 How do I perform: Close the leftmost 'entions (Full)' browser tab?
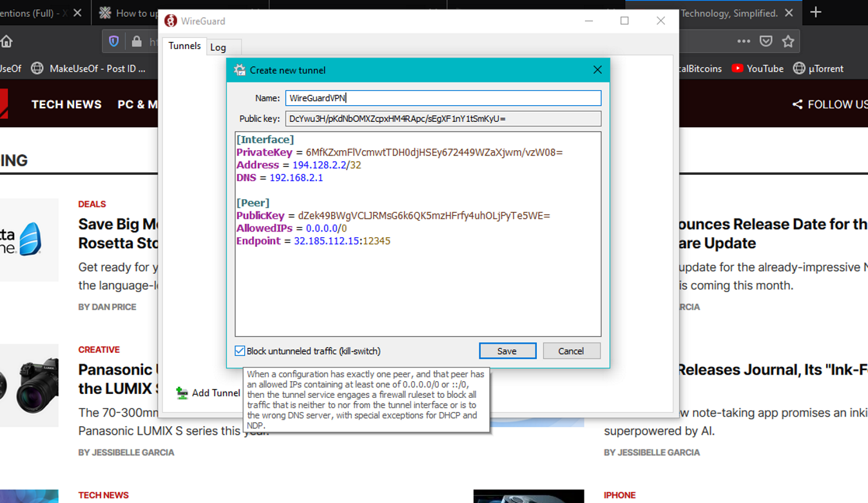point(77,13)
